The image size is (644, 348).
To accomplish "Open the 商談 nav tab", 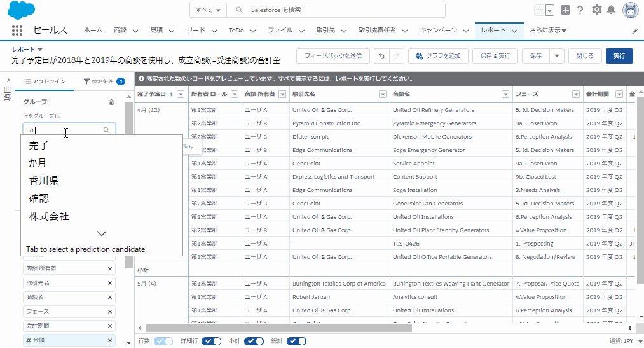I will [x=120, y=31].
